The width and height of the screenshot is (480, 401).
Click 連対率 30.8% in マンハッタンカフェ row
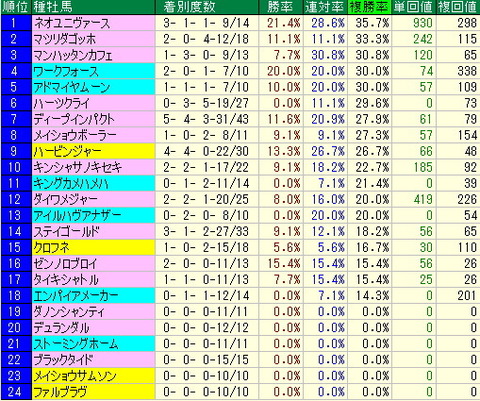pos(328,55)
